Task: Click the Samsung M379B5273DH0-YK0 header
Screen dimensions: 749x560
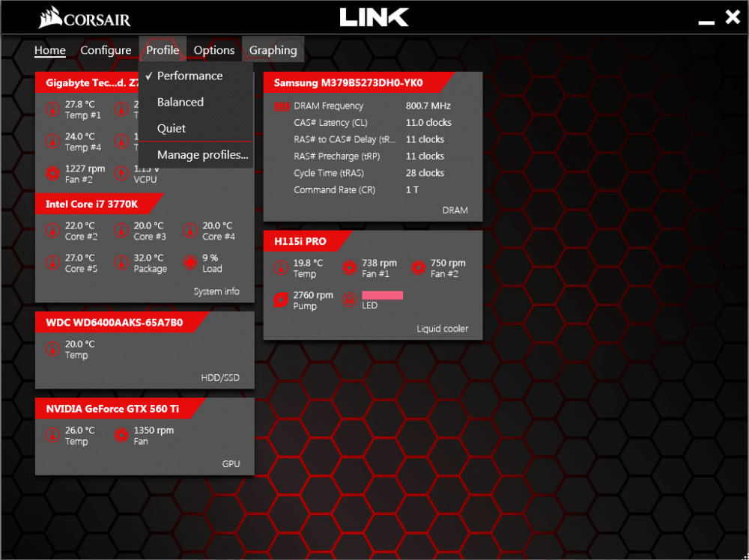Action: (x=358, y=82)
